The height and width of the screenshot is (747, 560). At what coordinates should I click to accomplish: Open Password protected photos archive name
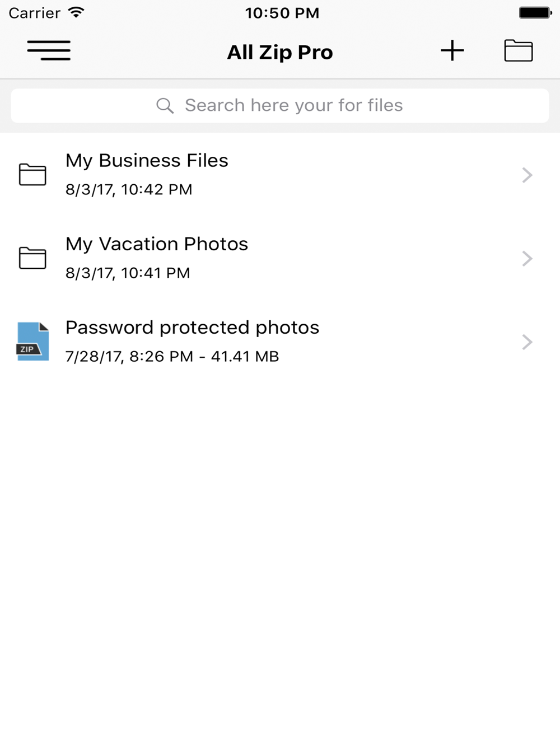[x=192, y=328]
